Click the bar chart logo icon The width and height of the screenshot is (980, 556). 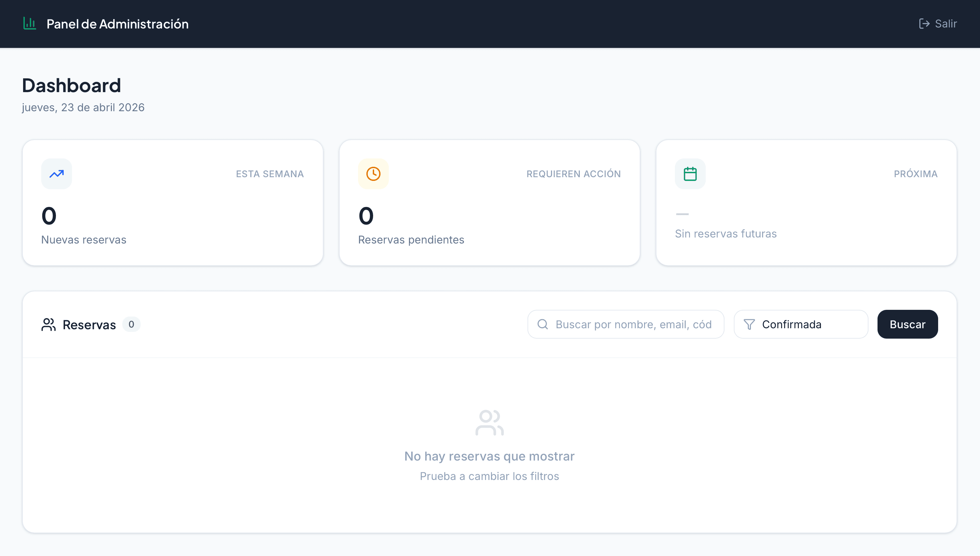[30, 23]
